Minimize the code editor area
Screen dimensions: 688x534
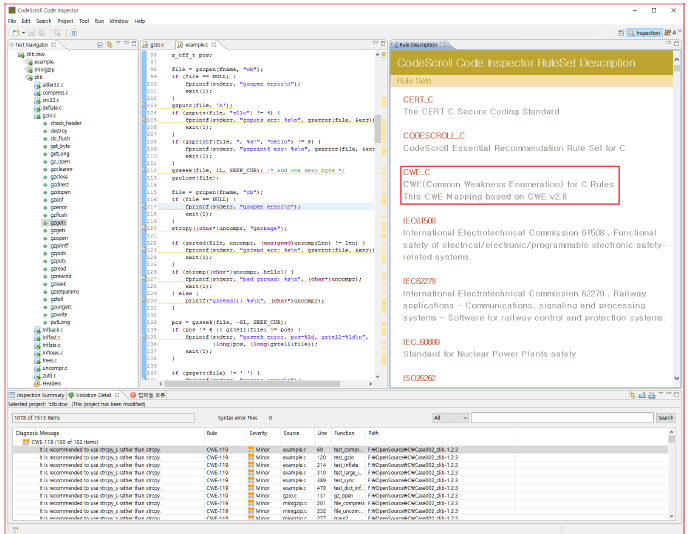(375, 43)
